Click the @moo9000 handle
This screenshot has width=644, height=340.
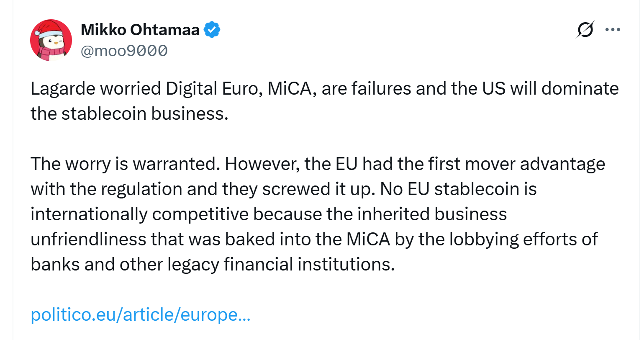(123, 50)
